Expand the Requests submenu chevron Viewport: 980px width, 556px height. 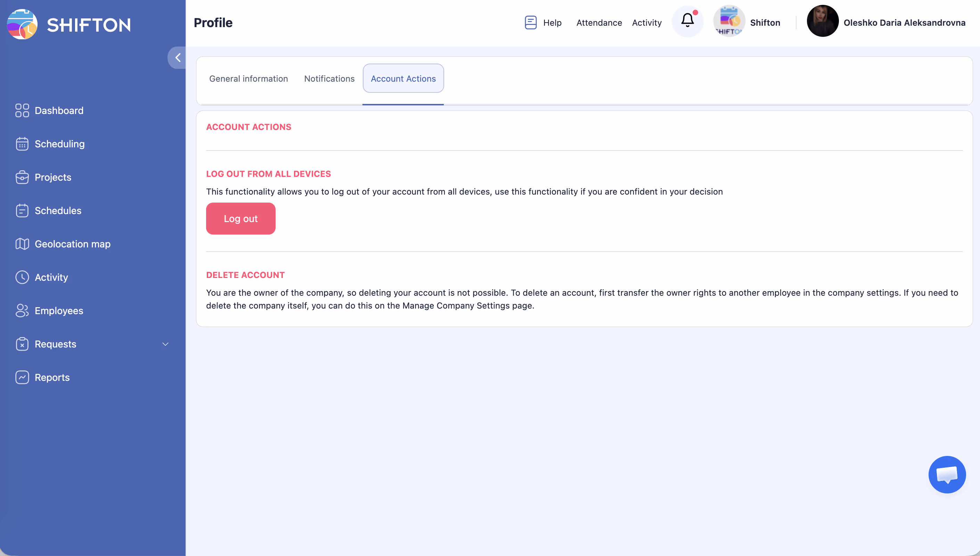tap(165, 344)
